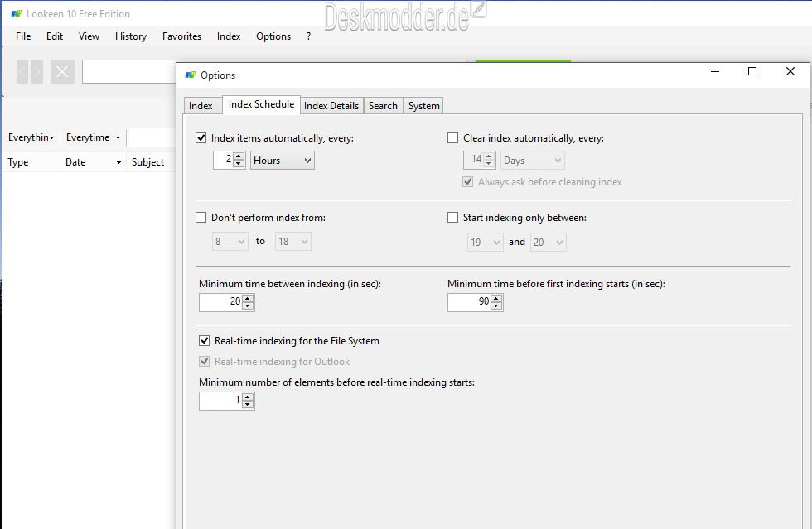Click the back navigation arrow in Lookeen toolbar
Screen dimensions: 812x529
tap(22, 71)
